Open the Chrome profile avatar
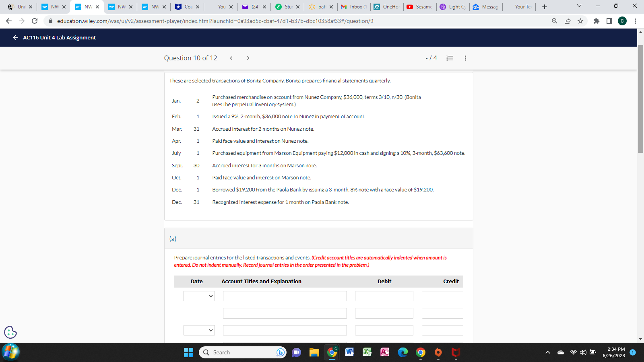The image size is (644, 362). pos(622,21)
